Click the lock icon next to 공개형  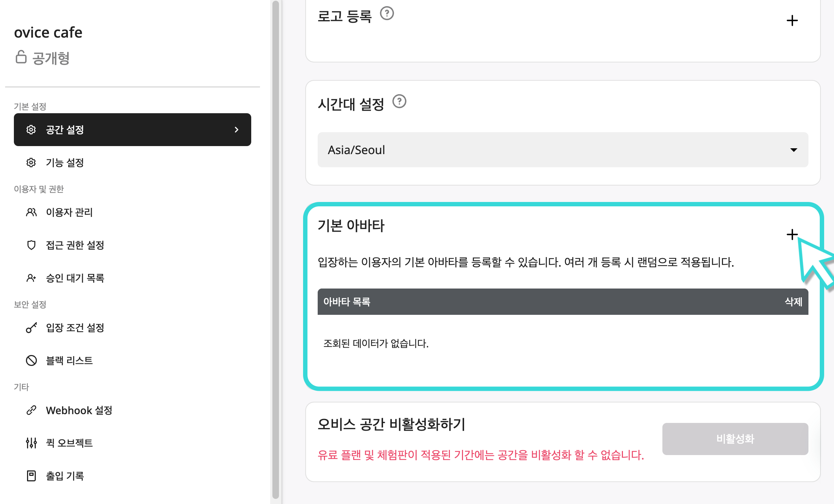coord(21,57)
